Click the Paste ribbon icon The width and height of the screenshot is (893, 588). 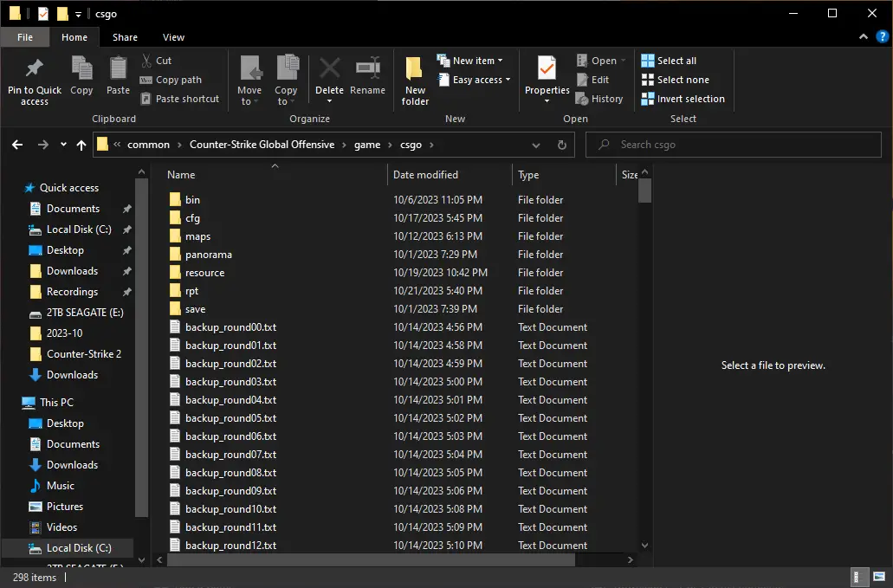(118, 69)
